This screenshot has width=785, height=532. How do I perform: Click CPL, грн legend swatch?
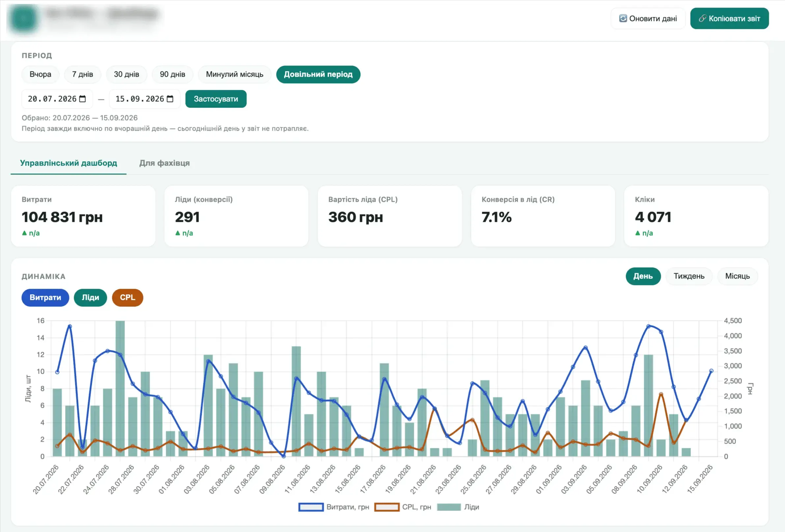tap(387, 507)
